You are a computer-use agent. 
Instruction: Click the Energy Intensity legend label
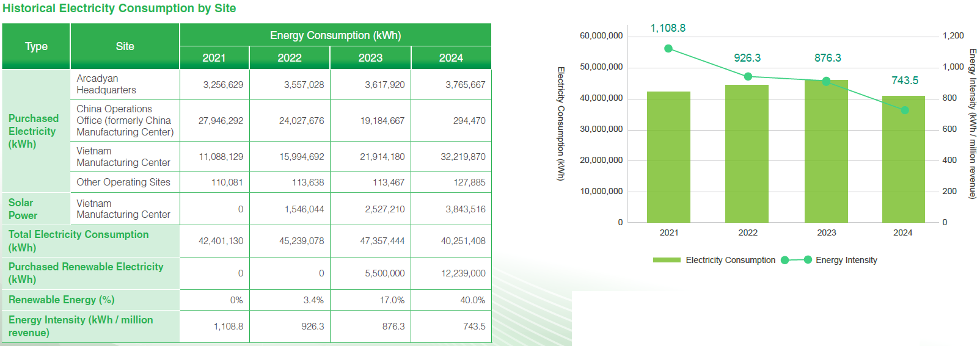(846, 260)
